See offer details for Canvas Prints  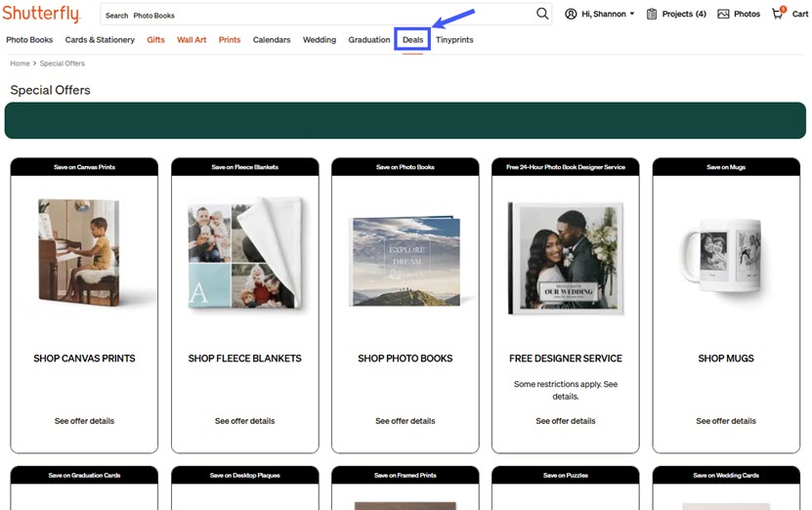tap(84, 421)
